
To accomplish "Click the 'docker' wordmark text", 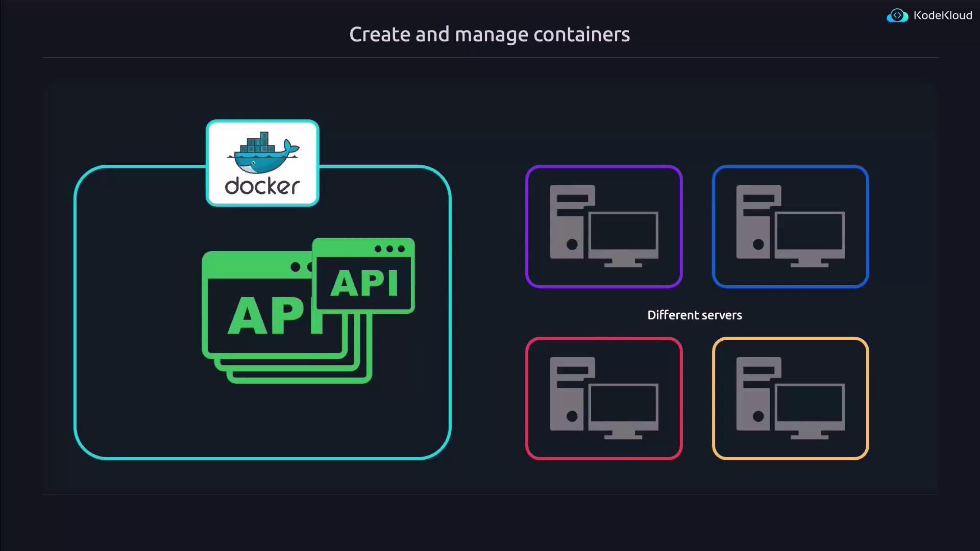I will (x=262, y=186).
